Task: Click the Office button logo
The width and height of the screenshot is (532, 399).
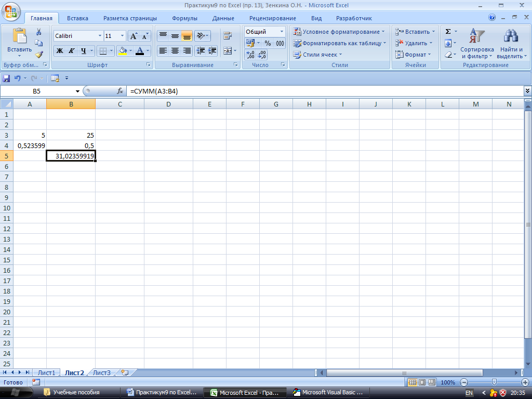Action: coord(11,12)
